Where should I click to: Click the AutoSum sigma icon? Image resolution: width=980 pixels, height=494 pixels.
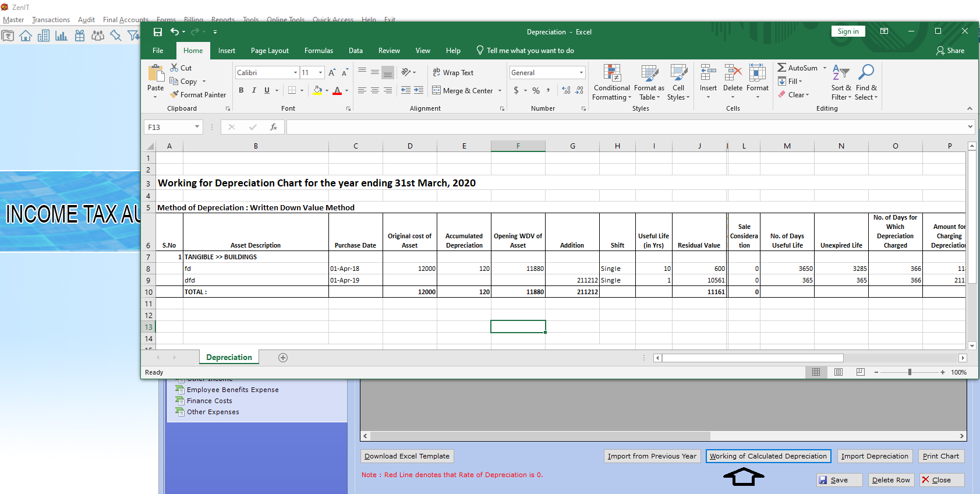pyautogui.click(x=782, y=68)
